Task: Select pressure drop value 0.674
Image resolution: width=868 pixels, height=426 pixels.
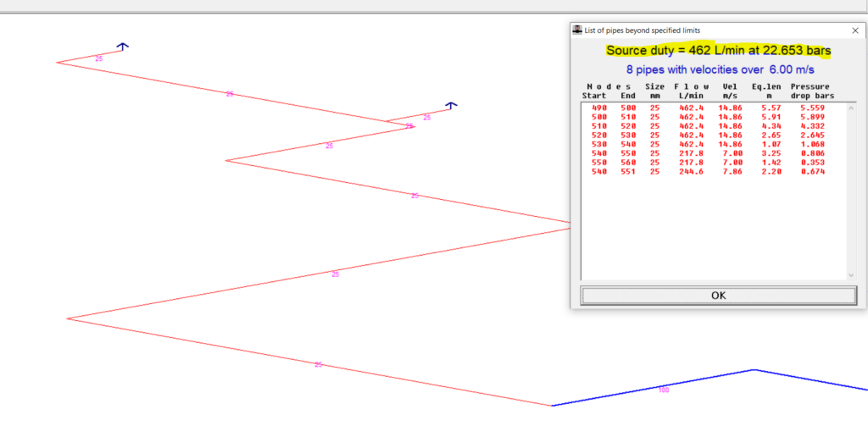Action: [813, 172]
